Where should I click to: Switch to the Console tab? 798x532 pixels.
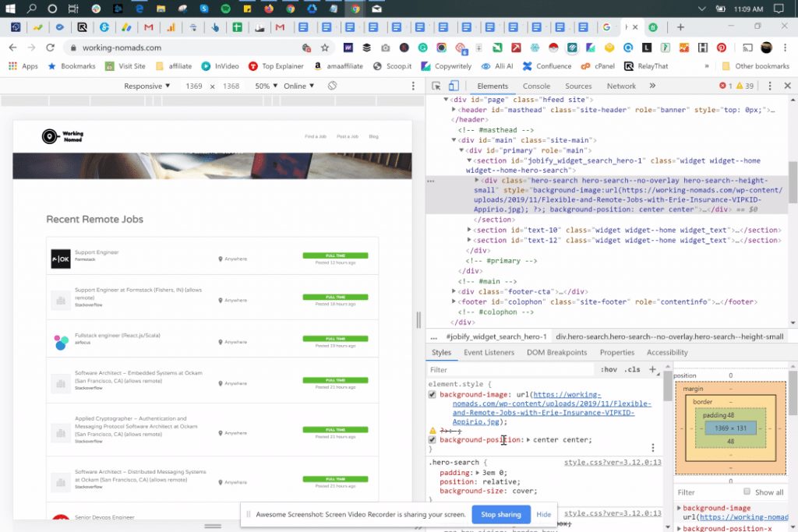[536, 86]
